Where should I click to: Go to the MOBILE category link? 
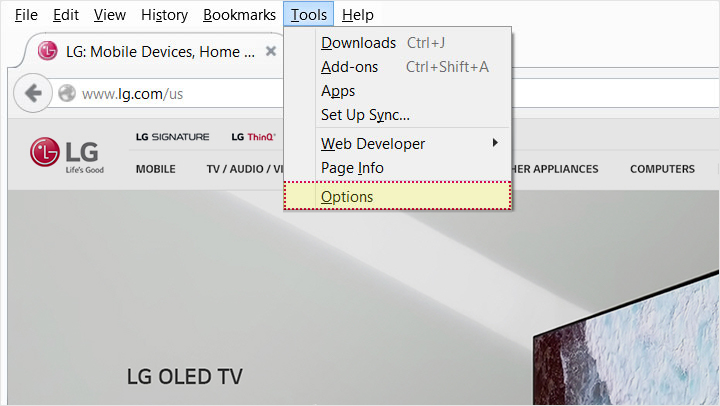pyautogui.click(x=155, y=169)
